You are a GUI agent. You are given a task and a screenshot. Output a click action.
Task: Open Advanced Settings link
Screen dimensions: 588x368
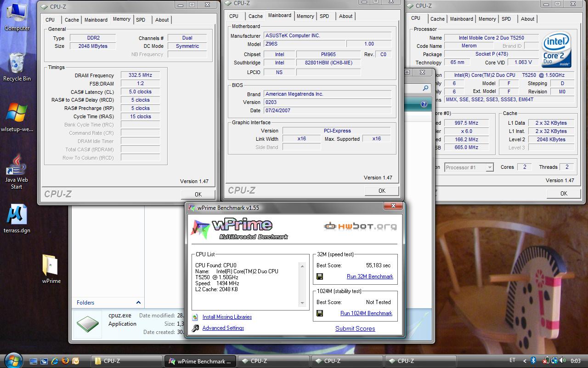(x=223, y=328)
